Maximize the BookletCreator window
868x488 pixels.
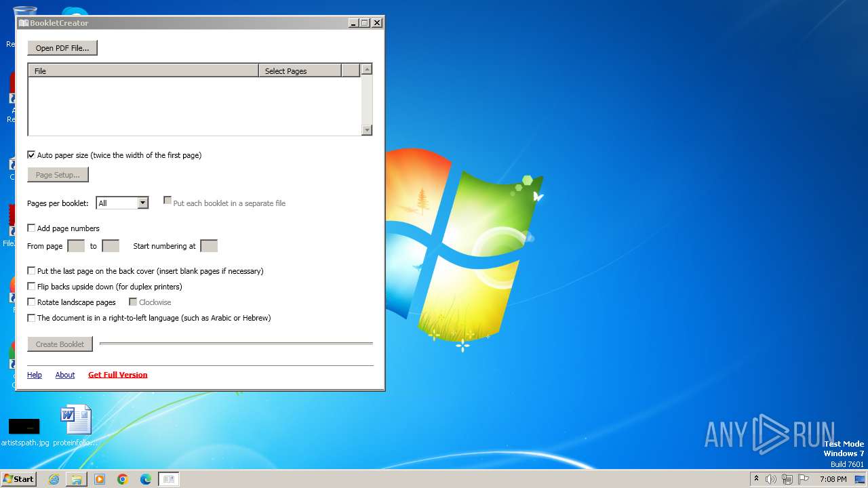click(365, 23)
